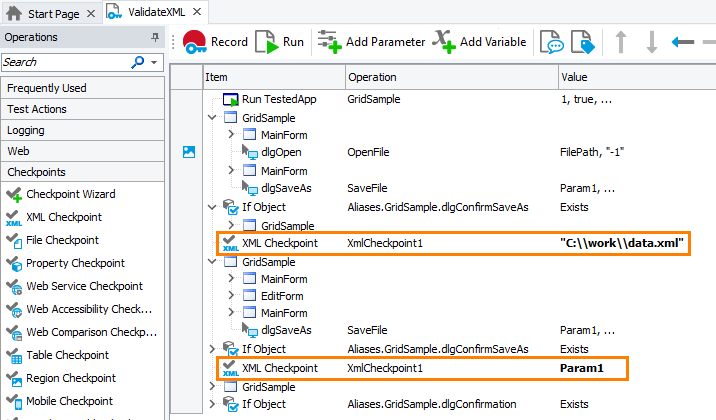Screen dimensions: 716x420
Task: Click the image icon beside dlgOpen row
Action: coord(188,152)
